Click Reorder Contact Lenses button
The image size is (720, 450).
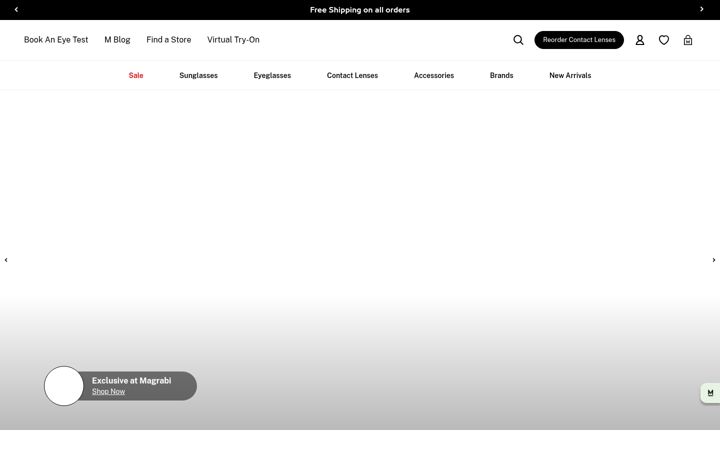coord(579,40)
